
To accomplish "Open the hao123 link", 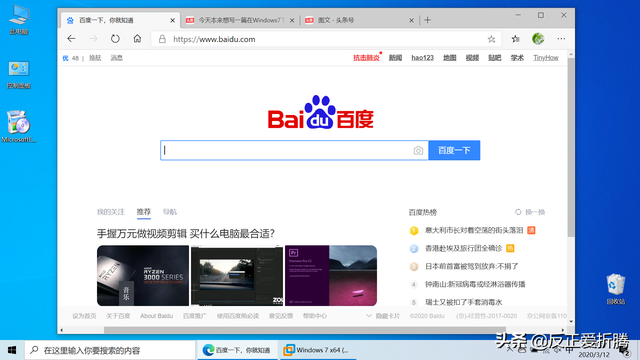I will pyautogui.click(x=422, y=58).
